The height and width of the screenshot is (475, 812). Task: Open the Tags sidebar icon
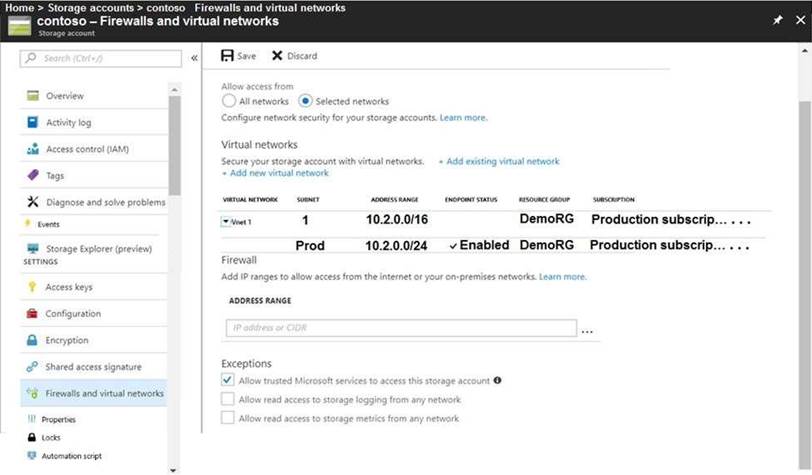point(33,175)
